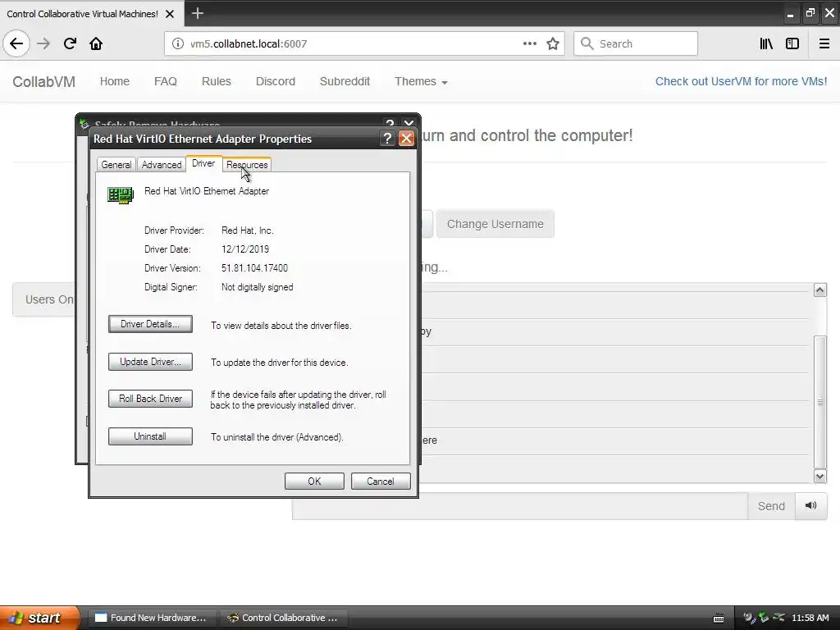This screenshot has height=630, width=840.
Task: Open the FAQ page link
Action: click(166, 81)
